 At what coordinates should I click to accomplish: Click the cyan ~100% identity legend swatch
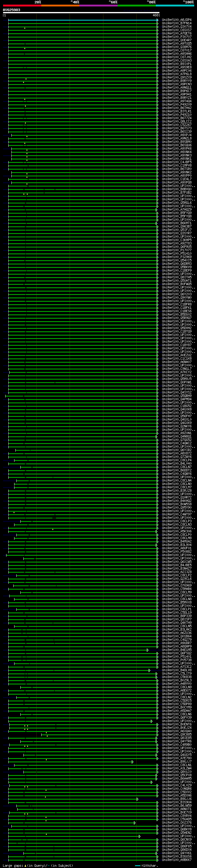coord(175,6)
